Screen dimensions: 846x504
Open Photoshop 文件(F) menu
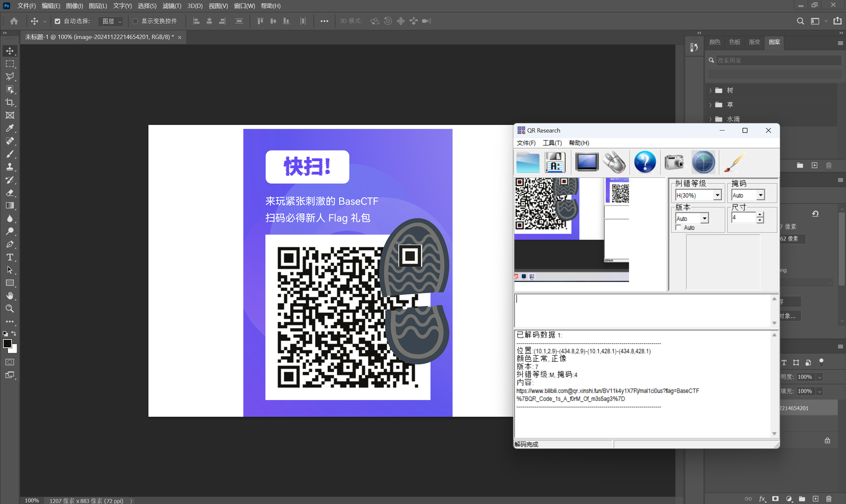point(26,6)
